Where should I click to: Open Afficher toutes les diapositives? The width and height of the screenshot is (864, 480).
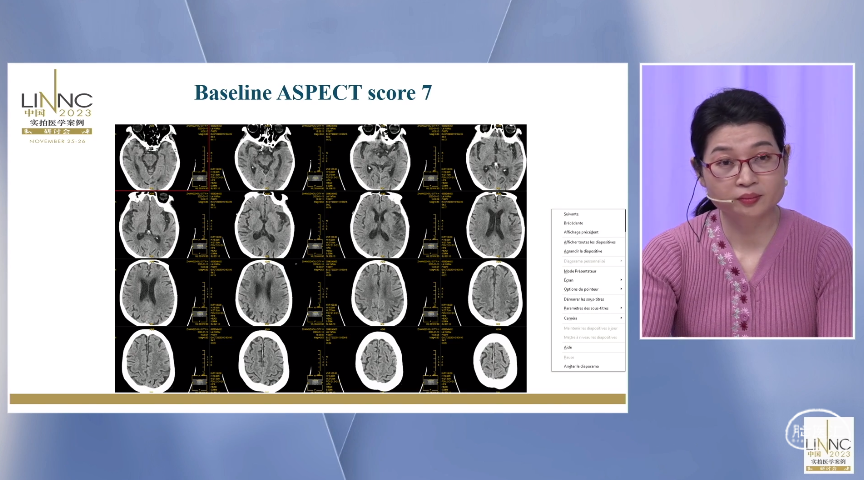589,242
